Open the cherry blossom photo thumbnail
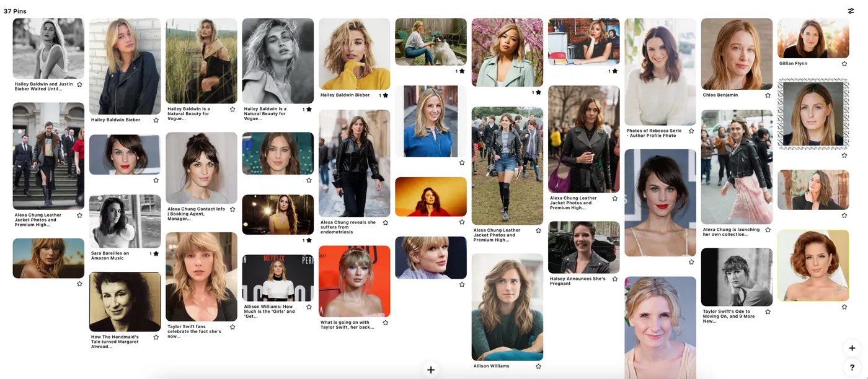This screenshot has height=379, width=868. 507,52
